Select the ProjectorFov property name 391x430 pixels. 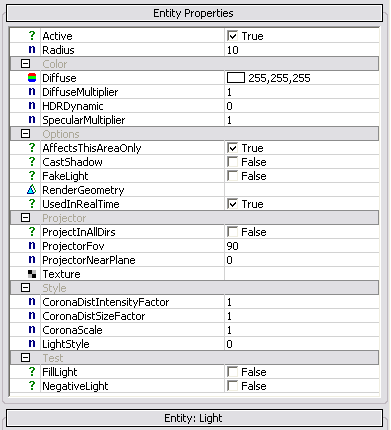pos(73,246)
